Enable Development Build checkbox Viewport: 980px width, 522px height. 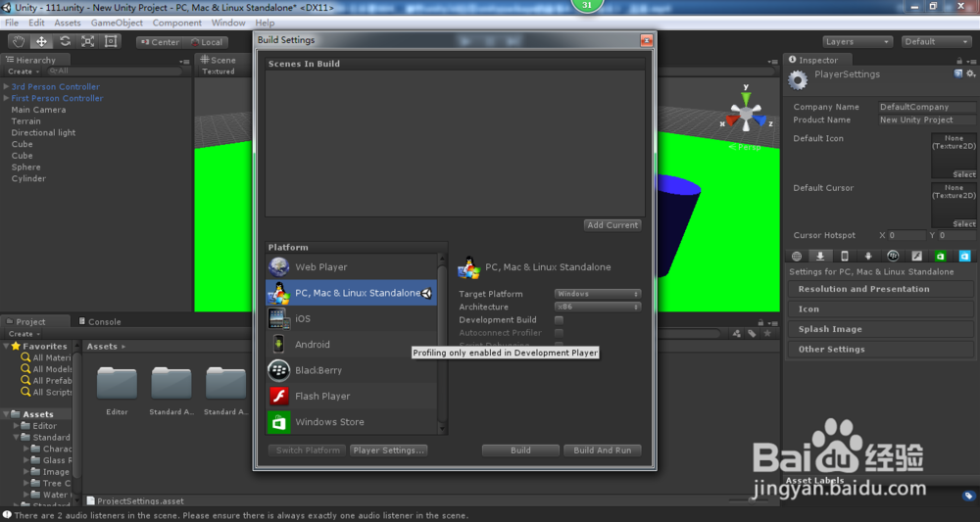[559, 319]
